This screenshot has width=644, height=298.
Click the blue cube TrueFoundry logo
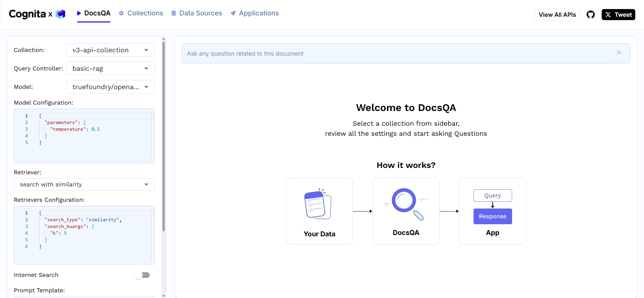(x=60, y=14)
